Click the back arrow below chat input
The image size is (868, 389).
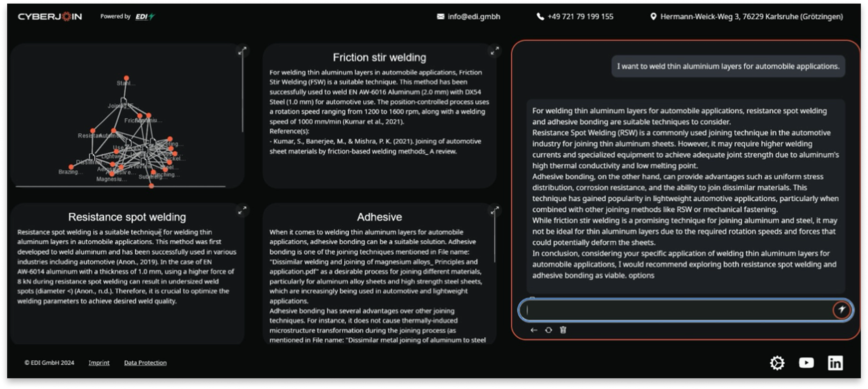534,330
